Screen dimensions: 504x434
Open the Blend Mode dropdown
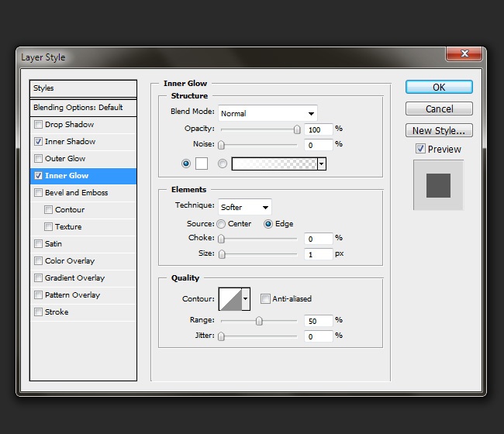coord(268,113)
